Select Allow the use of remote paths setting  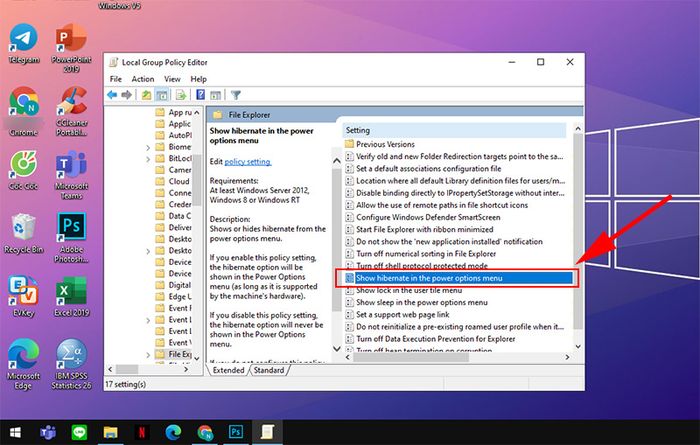click(x=437, y=205)
